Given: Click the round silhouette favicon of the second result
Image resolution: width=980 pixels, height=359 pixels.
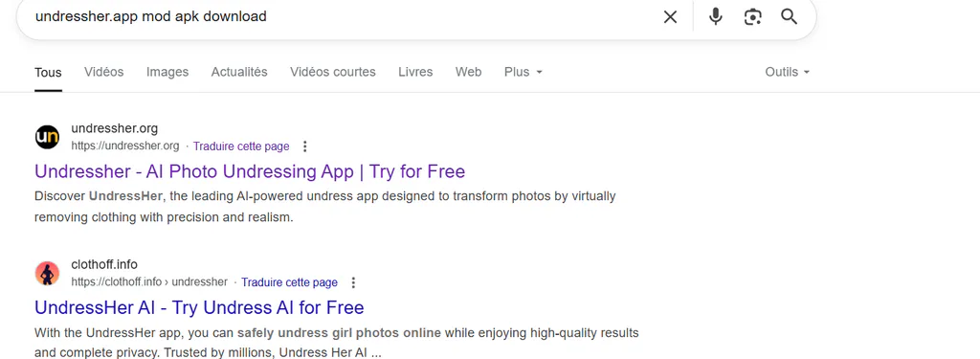Looking at the screenshot, I should 47,273.
